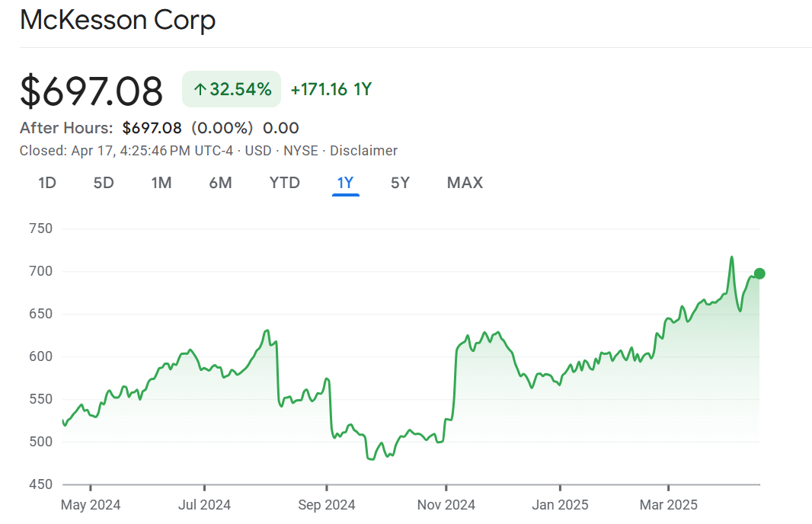Click the 750 y-axis value

click(x=40, y=228)
